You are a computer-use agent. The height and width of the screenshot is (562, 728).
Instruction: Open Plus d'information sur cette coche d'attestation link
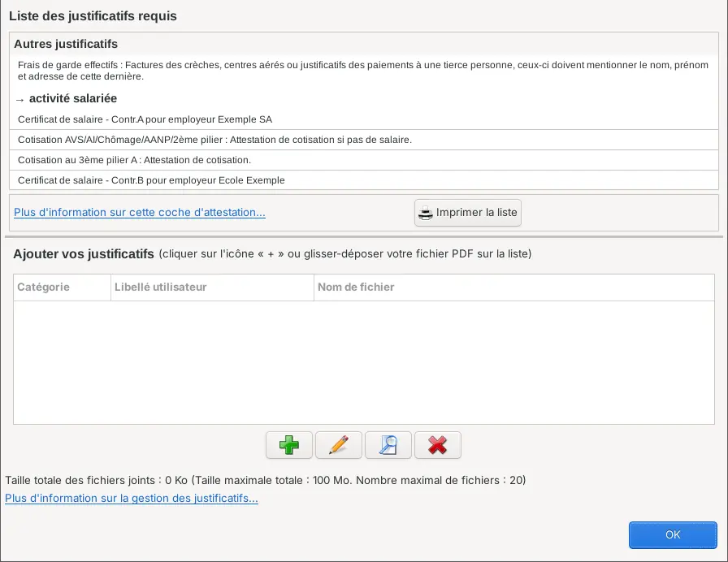140,212
